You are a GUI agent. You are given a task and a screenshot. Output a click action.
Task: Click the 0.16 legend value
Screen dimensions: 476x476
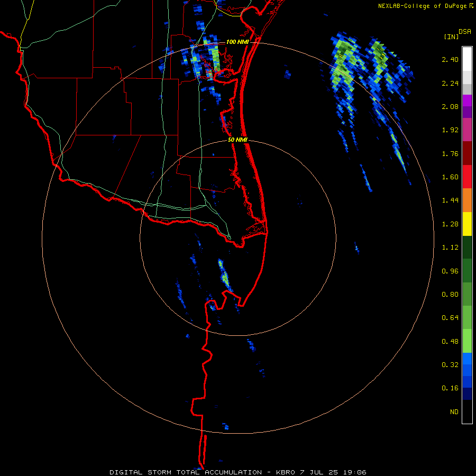[450, 388]
